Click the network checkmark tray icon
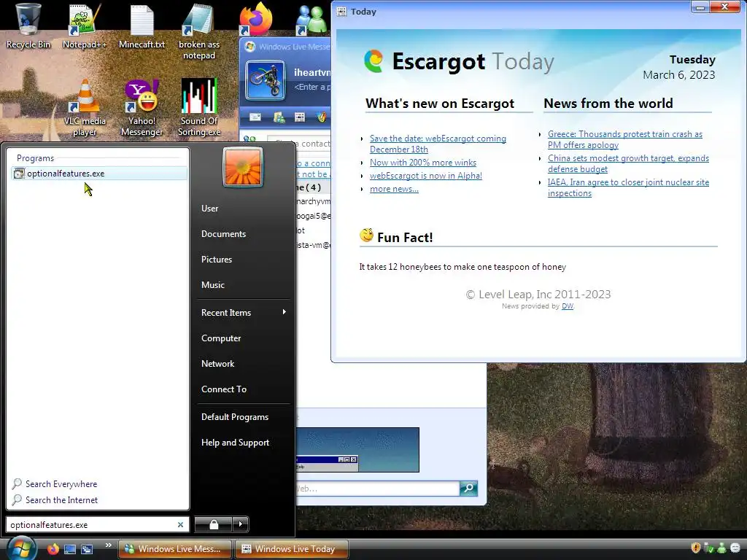The image size is (747, 560). [708, 548]
